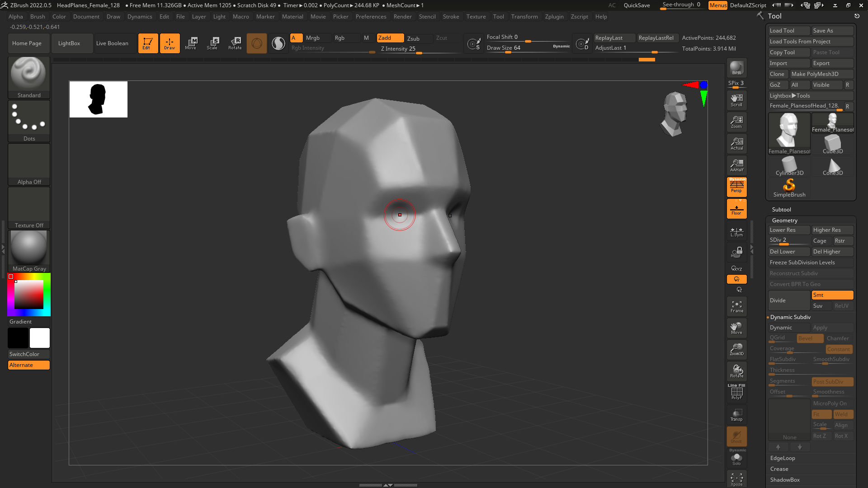Click the Scroll canvas icon
The image size is (868, 488).
736,100
